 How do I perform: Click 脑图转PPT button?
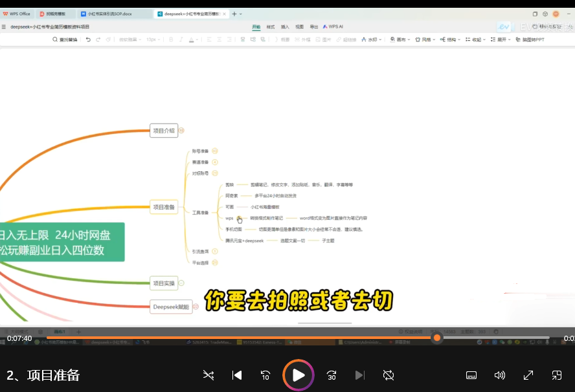tap(530, 39)
